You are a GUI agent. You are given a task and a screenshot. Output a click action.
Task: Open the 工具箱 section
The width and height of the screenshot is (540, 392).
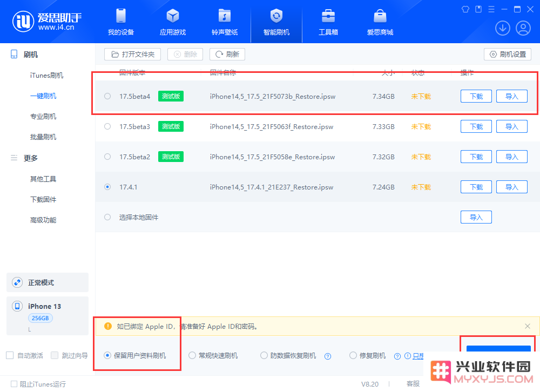click(328, 22)
